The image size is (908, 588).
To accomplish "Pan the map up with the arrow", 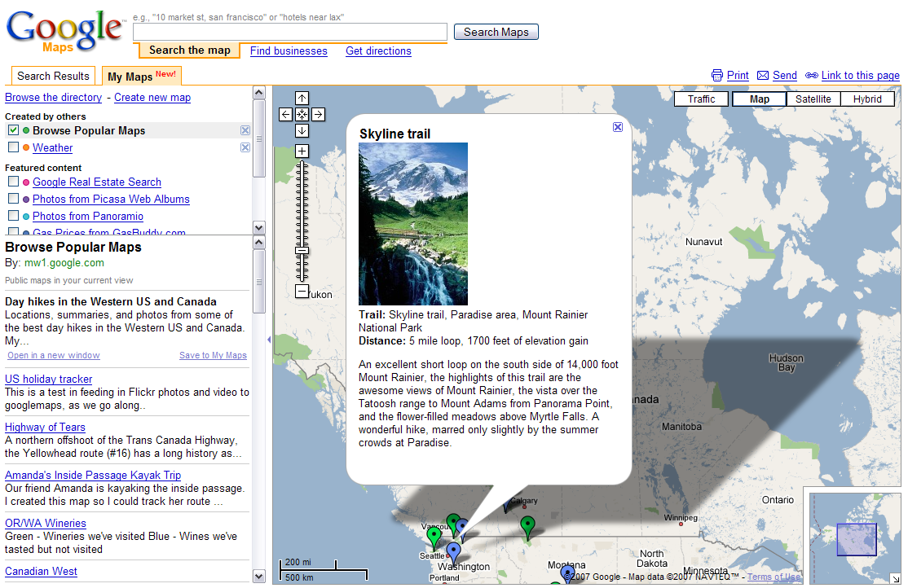I will [x=302, y=98].
